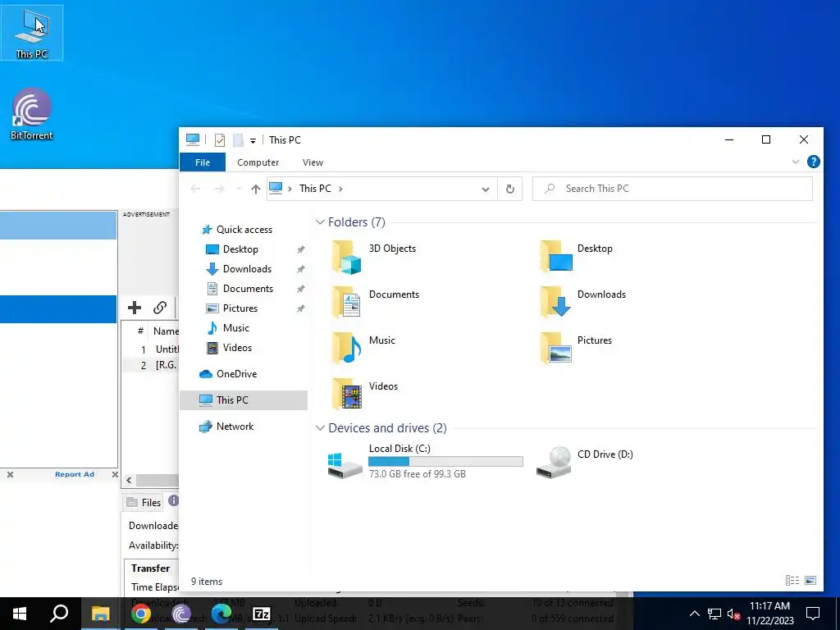Expand the ribbon chevron
The width and height of the screenshot is (840, 630).
point(796,162)
